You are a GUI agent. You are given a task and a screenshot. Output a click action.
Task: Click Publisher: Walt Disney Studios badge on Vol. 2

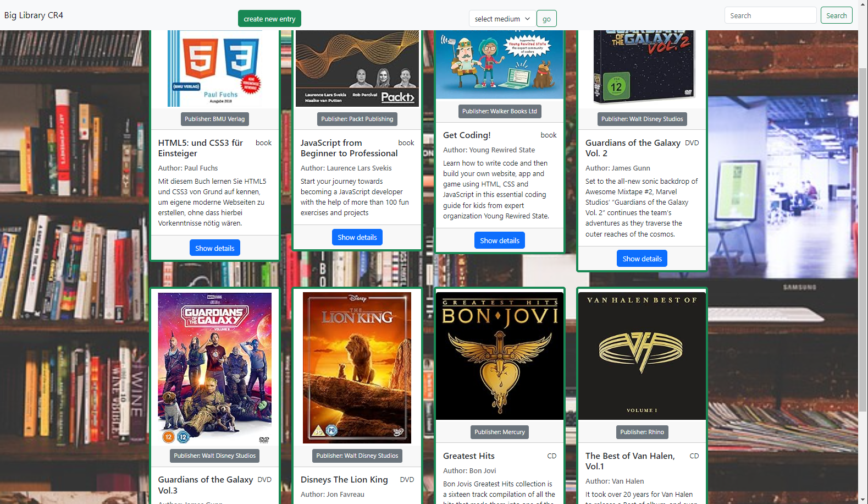tap(642, 119)
